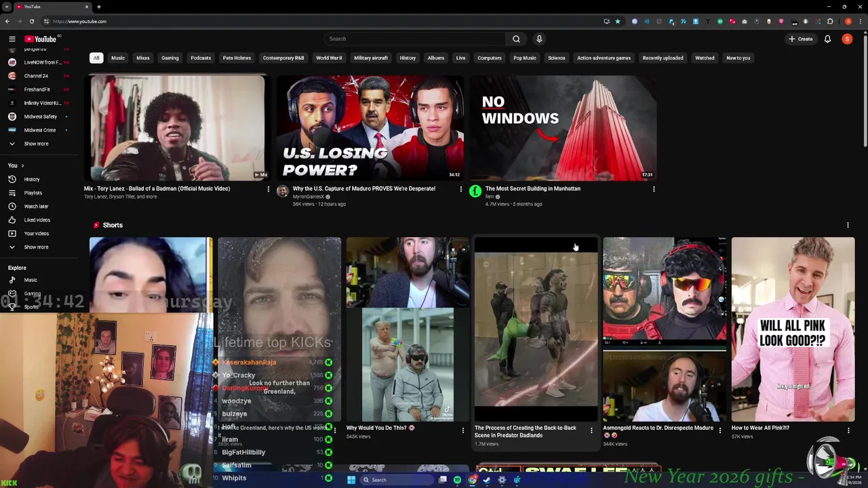Select the Albums filter chip
The height and width of the screenshot is (488, 868).
(x=436, y=58)
